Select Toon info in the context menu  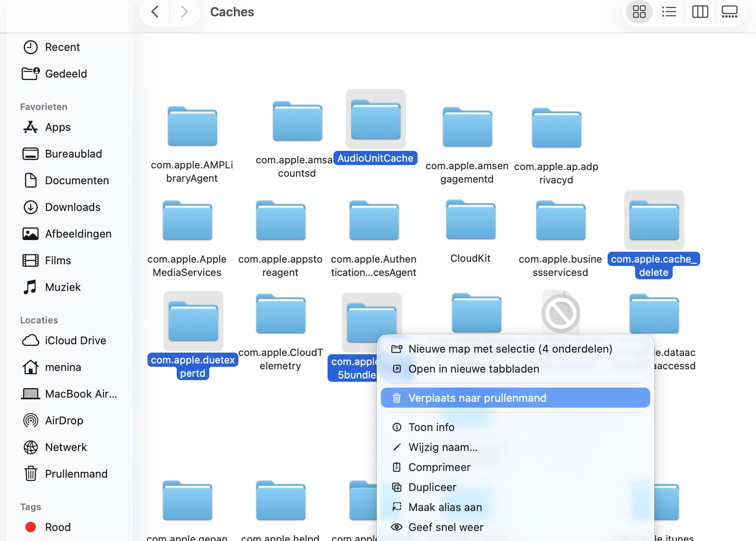click(x=431, y=427)
